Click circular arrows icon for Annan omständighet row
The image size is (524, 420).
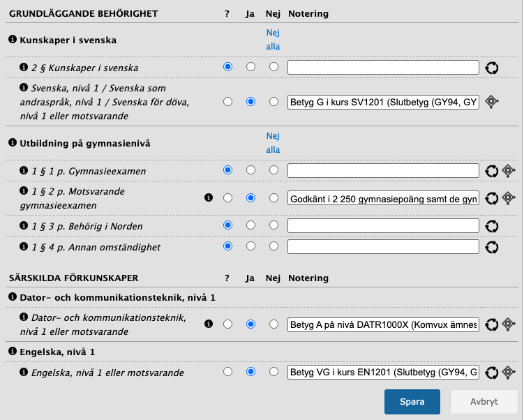click(x=492, y=247)
